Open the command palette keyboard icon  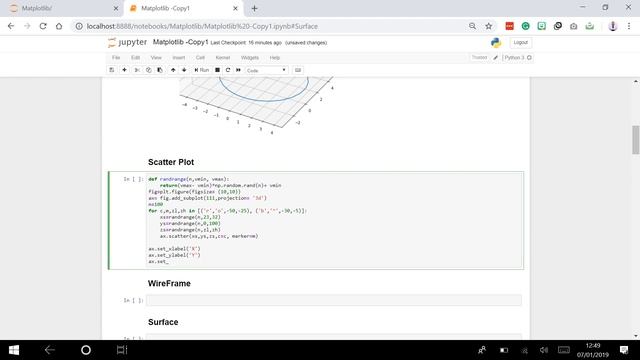click(x=298, y=70)
